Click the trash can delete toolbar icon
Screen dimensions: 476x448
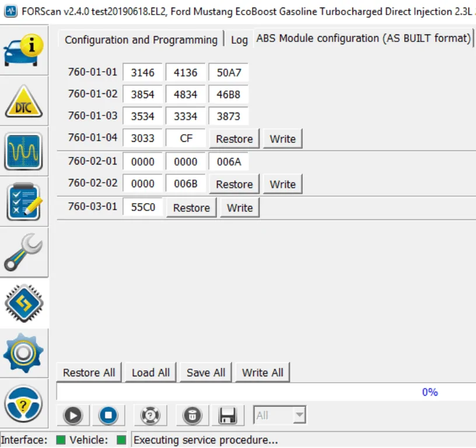coord(192,415)
